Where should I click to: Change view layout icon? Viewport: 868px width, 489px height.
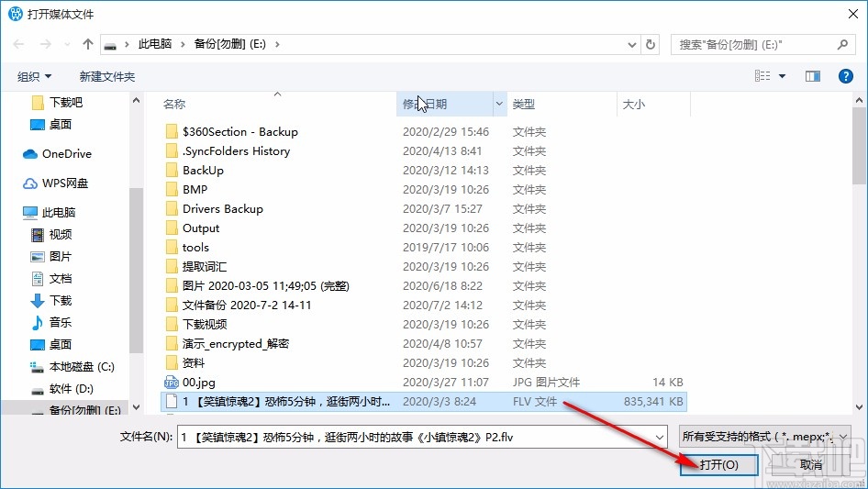coord(762,76)
